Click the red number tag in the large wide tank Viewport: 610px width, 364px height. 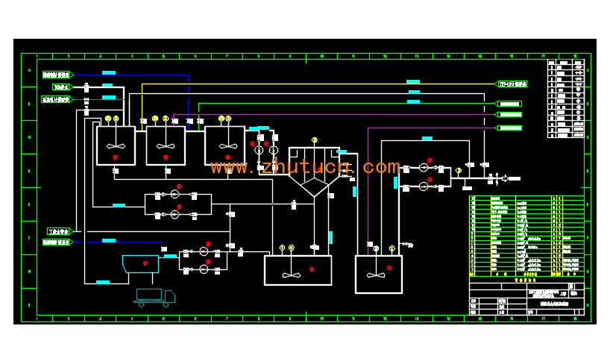click(312, 269)
